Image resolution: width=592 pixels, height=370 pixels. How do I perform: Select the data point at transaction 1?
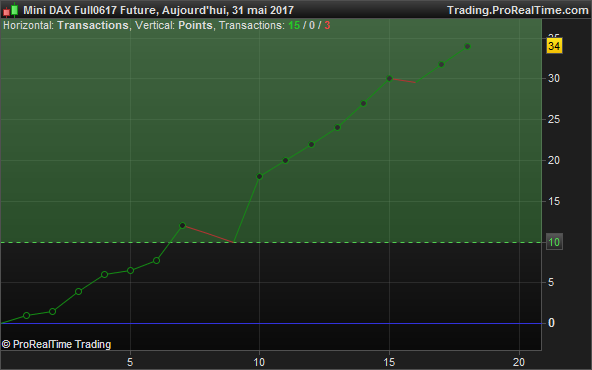coord(26,315)
